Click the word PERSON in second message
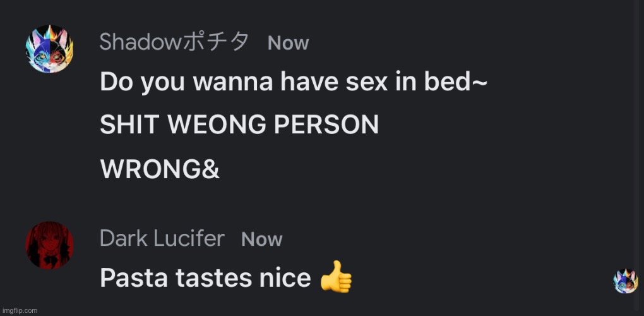 point(326,125)
